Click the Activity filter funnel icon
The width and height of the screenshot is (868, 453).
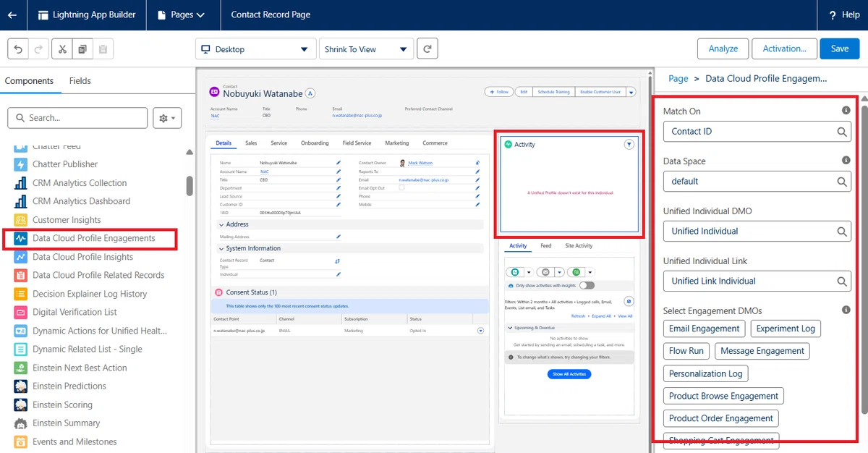click(x=629, y=145)
